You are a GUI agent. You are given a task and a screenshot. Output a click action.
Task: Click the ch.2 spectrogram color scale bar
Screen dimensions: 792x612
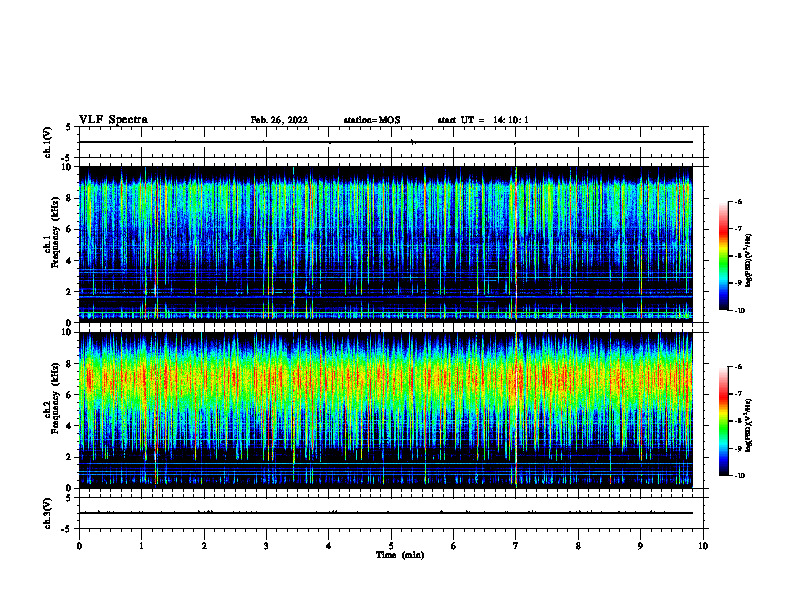tap(724, 421)
